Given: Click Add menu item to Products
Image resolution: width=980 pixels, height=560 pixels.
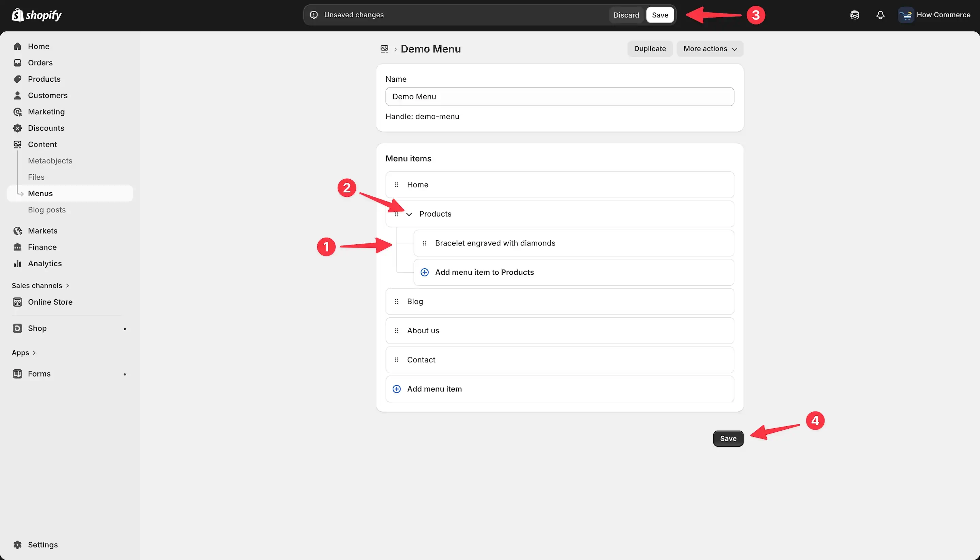Looking at the screenshot, I should tap(574, 272).
